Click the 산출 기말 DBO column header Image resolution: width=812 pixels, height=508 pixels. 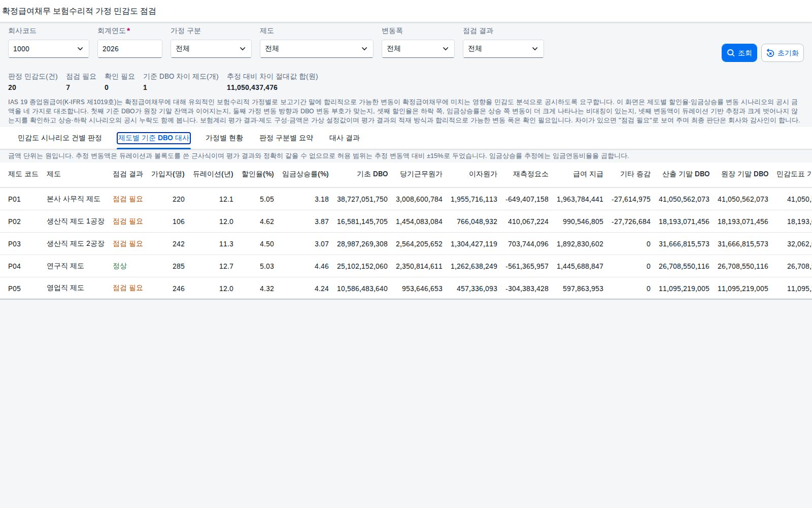point(686,174)
